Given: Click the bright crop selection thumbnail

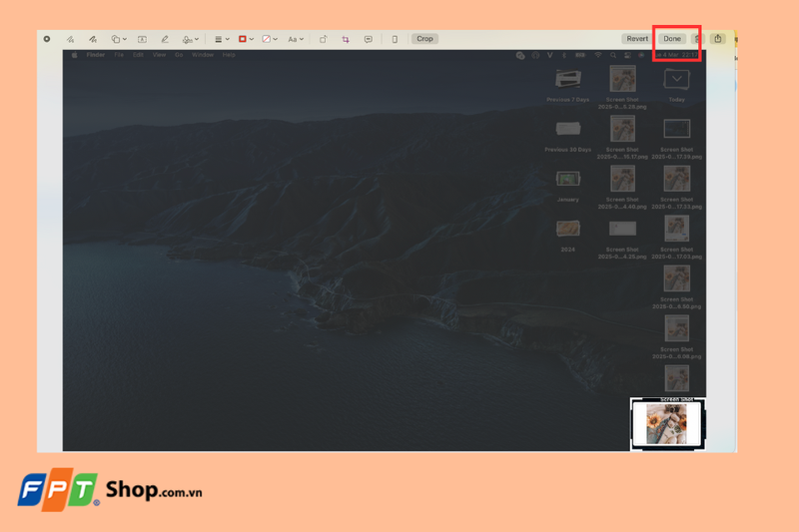Looking at the screenshot, I should click(667, 424).
